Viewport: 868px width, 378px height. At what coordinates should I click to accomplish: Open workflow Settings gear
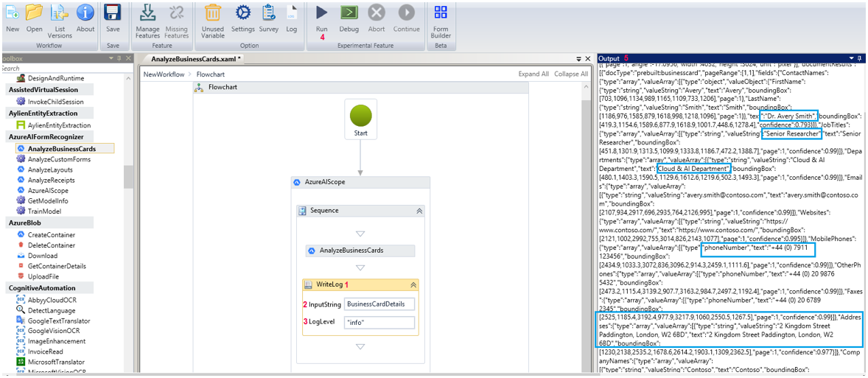coord(242,13)
